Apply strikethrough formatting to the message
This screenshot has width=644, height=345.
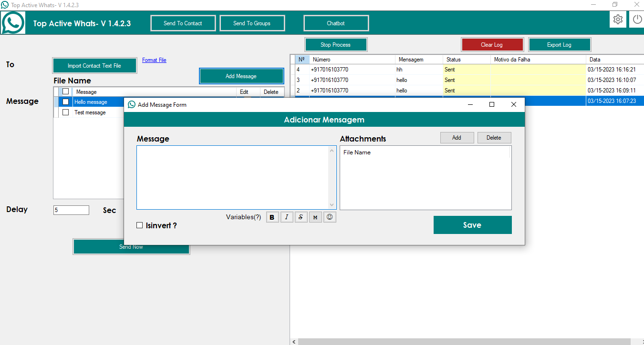[301, 217]
